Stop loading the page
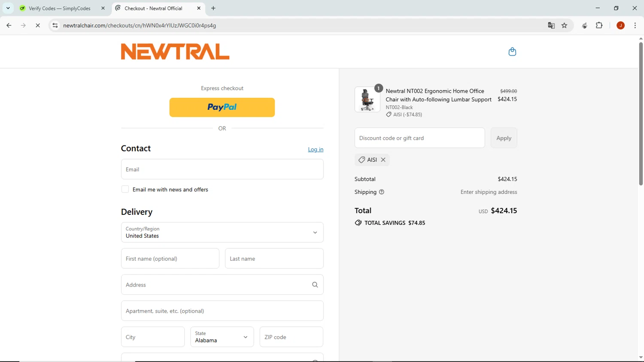Screen dimensions: 644x362 tap(38, 25)
